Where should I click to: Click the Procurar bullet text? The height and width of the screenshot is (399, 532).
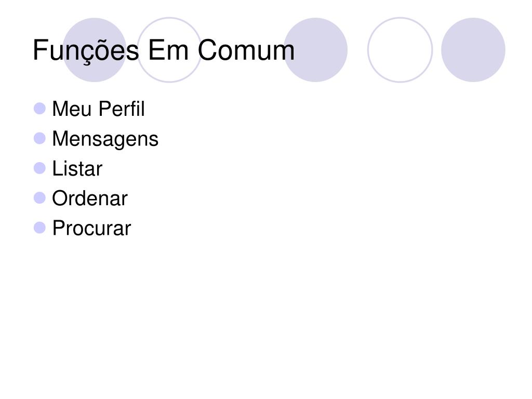(x=91, y=228)
